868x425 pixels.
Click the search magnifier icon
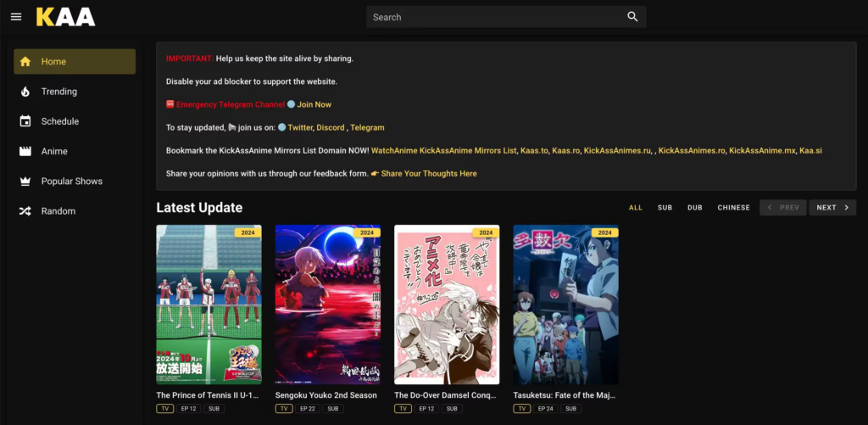coord(632,17)
